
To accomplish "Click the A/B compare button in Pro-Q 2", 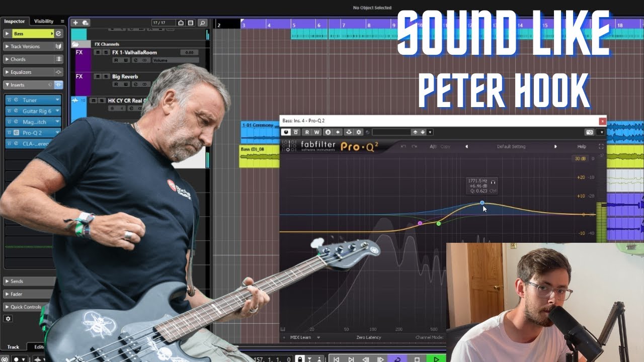I will [x=432, y=146].
